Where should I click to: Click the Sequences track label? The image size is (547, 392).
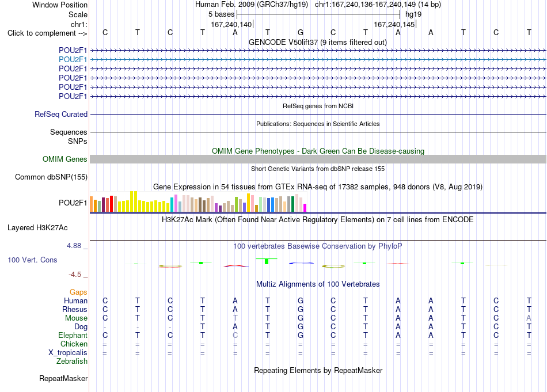pyautogui.click(x=69, y=132)
